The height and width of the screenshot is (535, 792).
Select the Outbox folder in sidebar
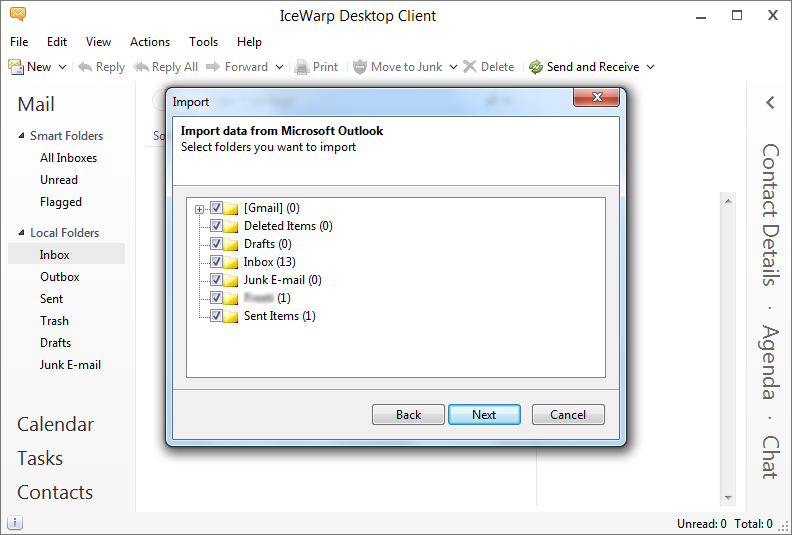[60, 277]
